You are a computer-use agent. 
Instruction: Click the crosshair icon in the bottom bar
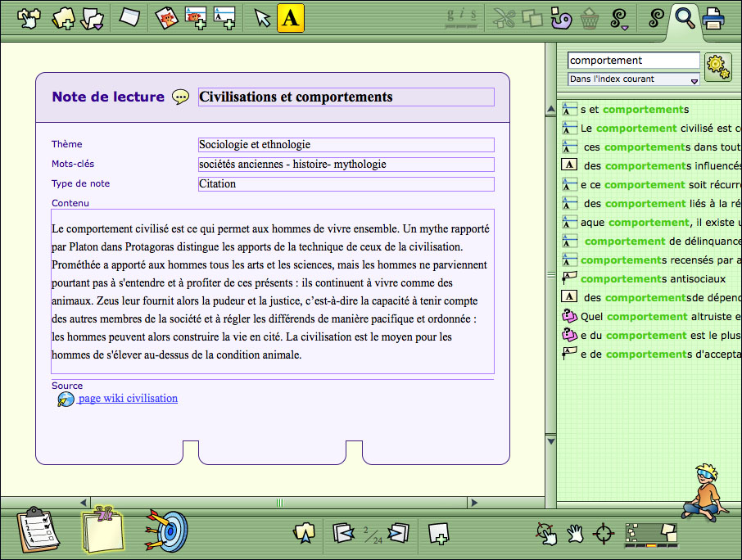tap(604, 534)
